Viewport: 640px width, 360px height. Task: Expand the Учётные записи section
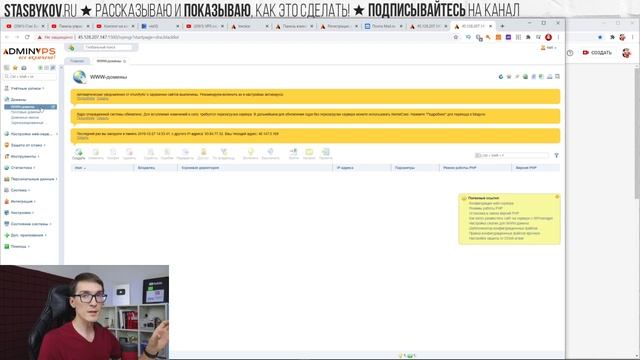coord(24,88)
